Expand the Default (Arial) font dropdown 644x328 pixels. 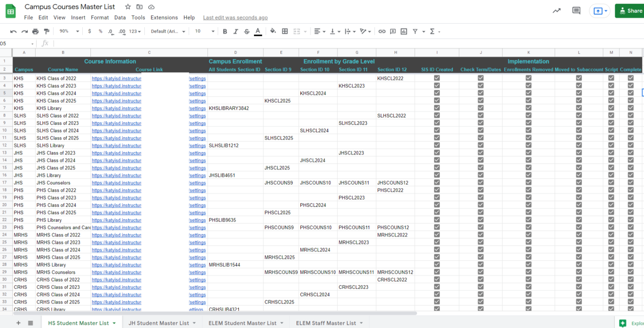click(168, 31)
